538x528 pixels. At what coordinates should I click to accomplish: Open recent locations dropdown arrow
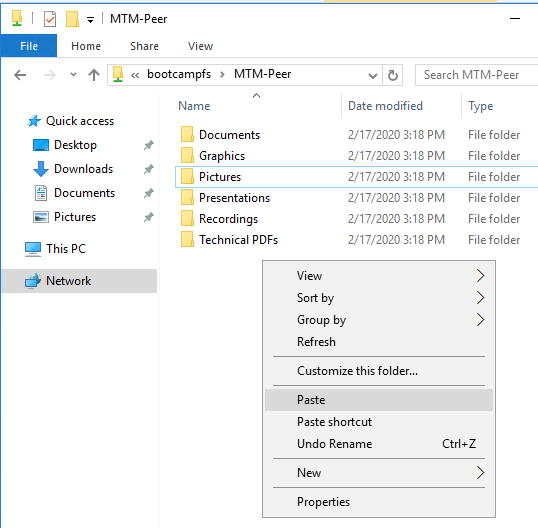click(73, 74)
